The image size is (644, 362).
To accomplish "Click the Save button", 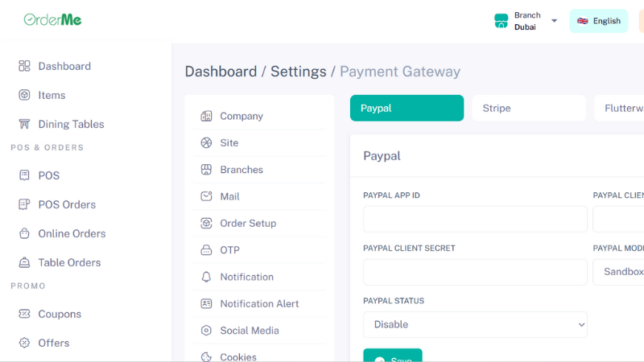I will pos(392,356).
